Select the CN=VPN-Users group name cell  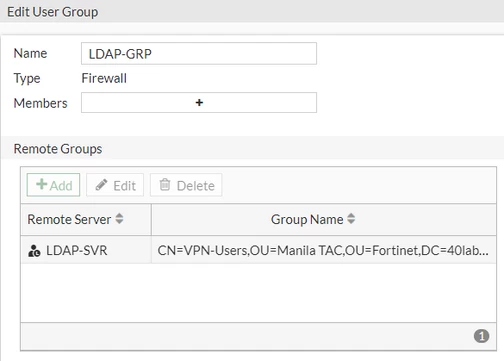pyautogui.click(x=323, y=250)
